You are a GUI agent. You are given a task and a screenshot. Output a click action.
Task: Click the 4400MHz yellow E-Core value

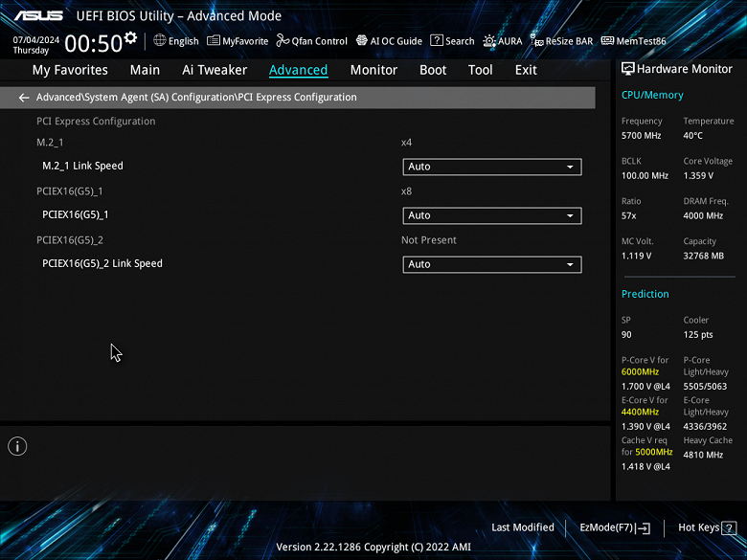(x=640, y=412)
